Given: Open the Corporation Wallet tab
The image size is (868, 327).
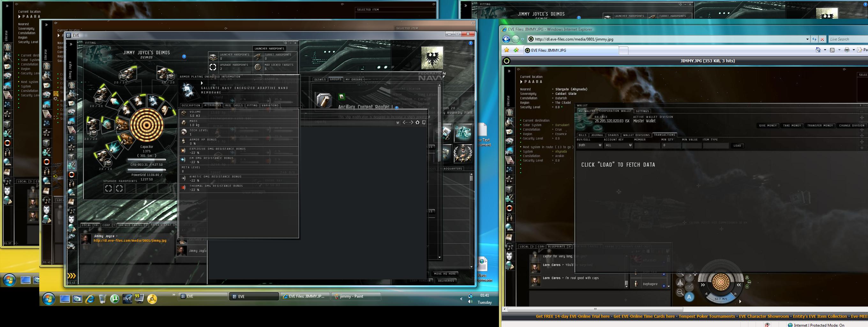Looking at the screenshot, I should [615, 111].
